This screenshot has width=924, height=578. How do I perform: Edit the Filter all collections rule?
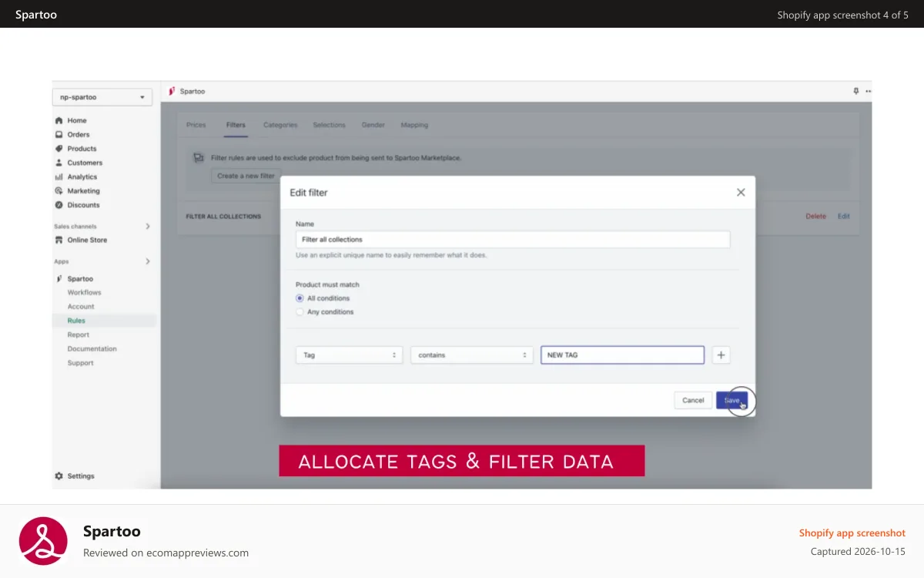tap(844, 217)
